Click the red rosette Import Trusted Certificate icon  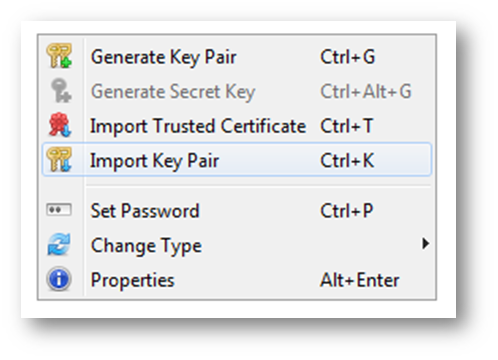[x=60, y=125]
